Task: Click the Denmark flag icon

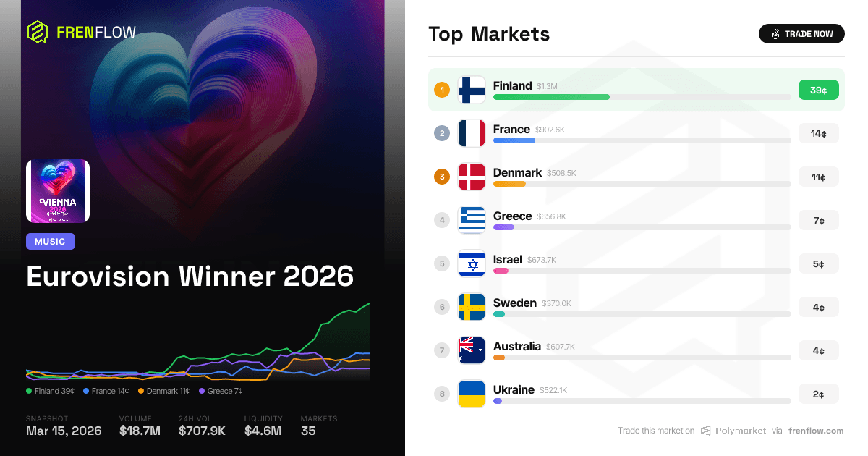Action: tap(472, 177)
